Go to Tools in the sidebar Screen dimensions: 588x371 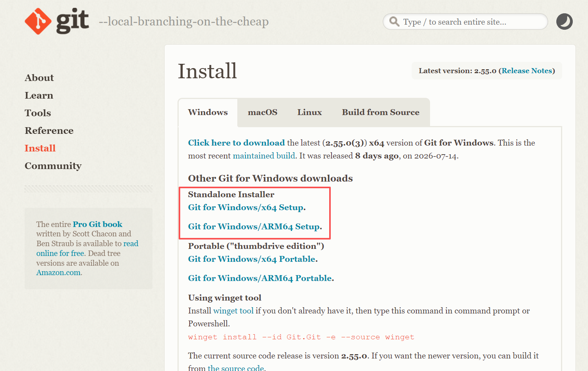[38, 113]
